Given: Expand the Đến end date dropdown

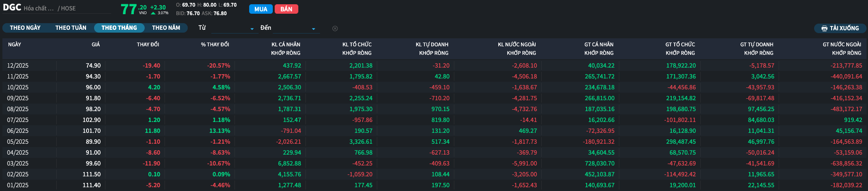Looking at the screenshot, I should tap(313, 29).
